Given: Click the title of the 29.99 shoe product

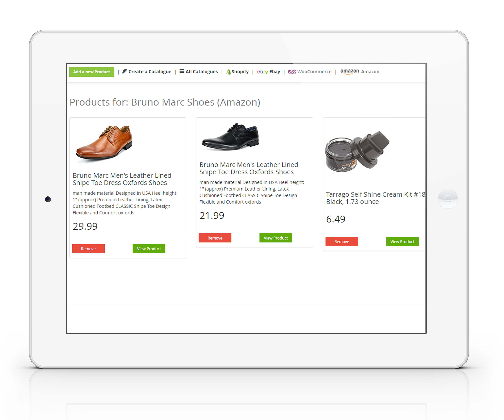Looking at the screenshot, I should point(122,179).
